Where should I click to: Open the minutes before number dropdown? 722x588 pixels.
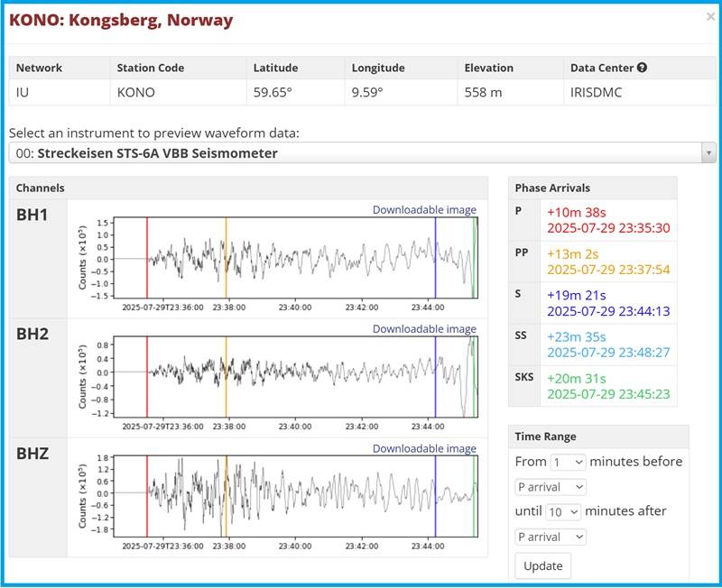click(568, 462)
